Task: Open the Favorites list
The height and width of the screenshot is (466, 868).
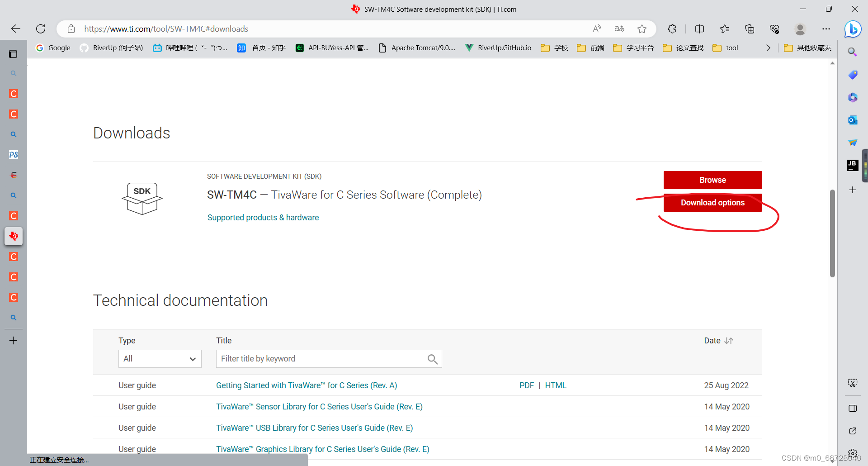Action: tap(725, 29)
